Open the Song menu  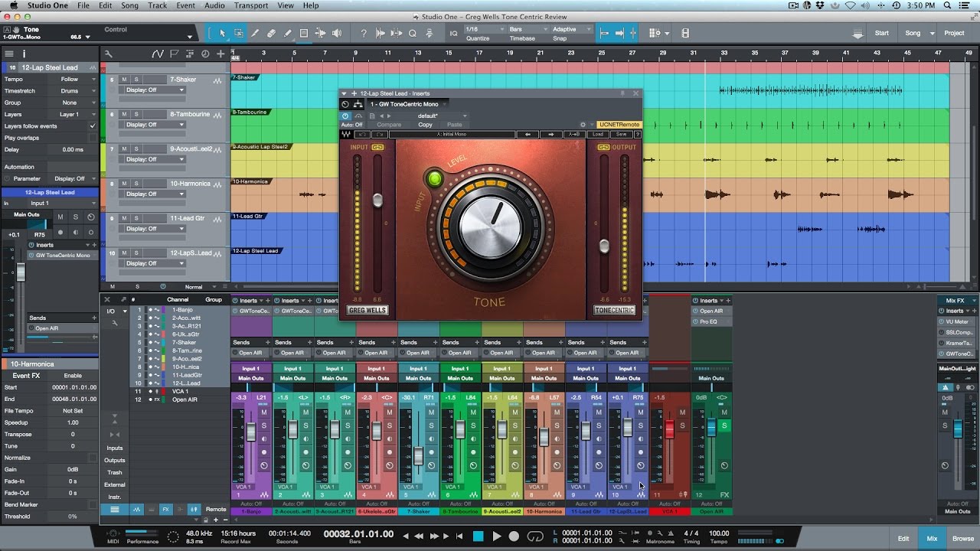(129, 5)
